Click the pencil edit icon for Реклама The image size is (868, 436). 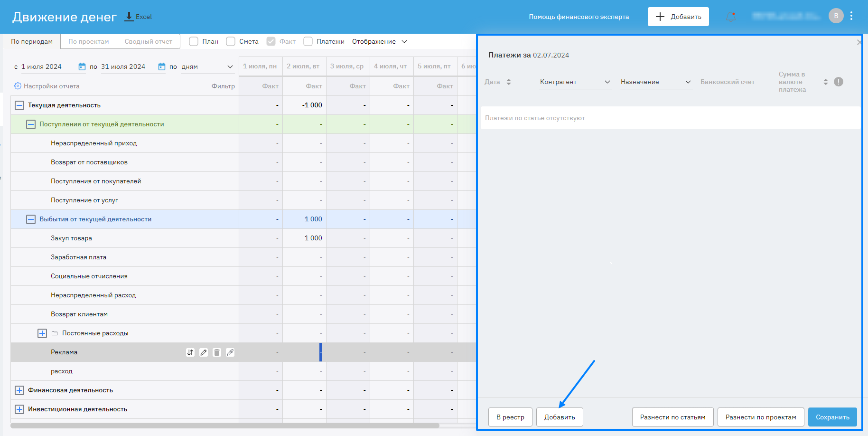point(204,352)
